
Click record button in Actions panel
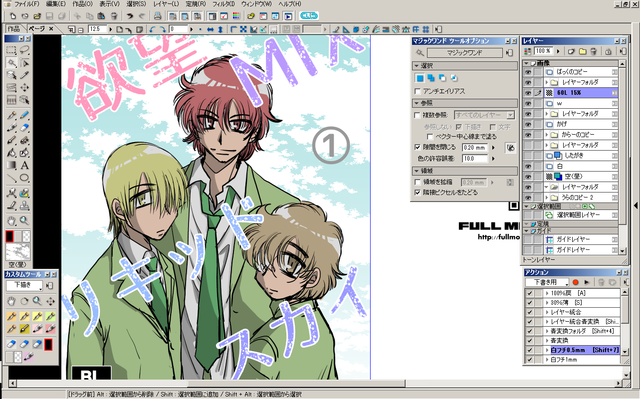point(576,282)
